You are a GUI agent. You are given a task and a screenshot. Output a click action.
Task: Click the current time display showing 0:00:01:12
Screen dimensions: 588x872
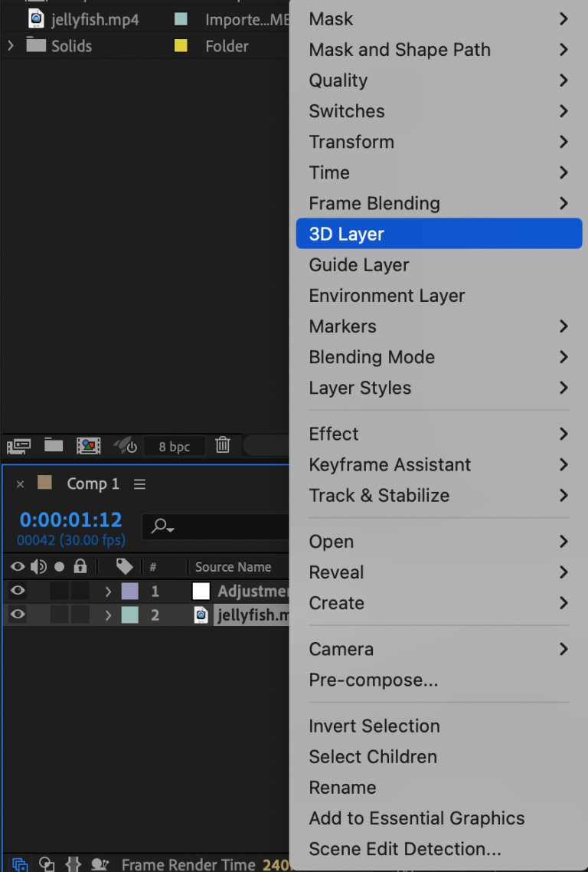tap(71, 520)
